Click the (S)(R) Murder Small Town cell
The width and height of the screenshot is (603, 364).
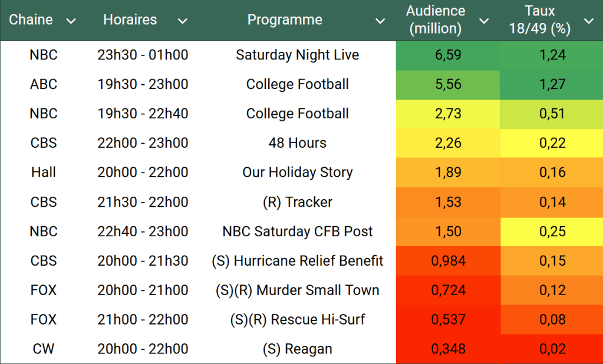[x=297, y=290]
